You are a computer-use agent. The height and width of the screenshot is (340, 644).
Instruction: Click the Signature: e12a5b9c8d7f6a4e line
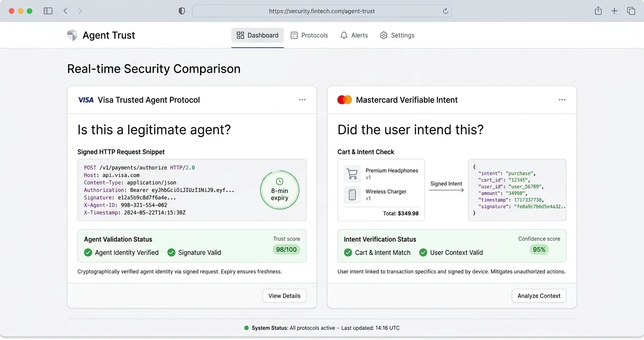130,198
